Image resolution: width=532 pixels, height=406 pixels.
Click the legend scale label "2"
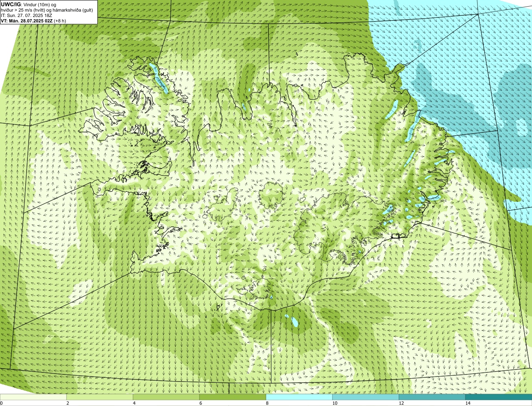(67, 403)
